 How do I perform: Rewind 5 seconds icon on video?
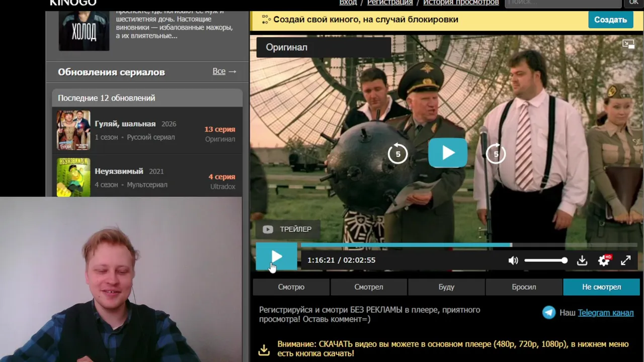tap(397, 154)
